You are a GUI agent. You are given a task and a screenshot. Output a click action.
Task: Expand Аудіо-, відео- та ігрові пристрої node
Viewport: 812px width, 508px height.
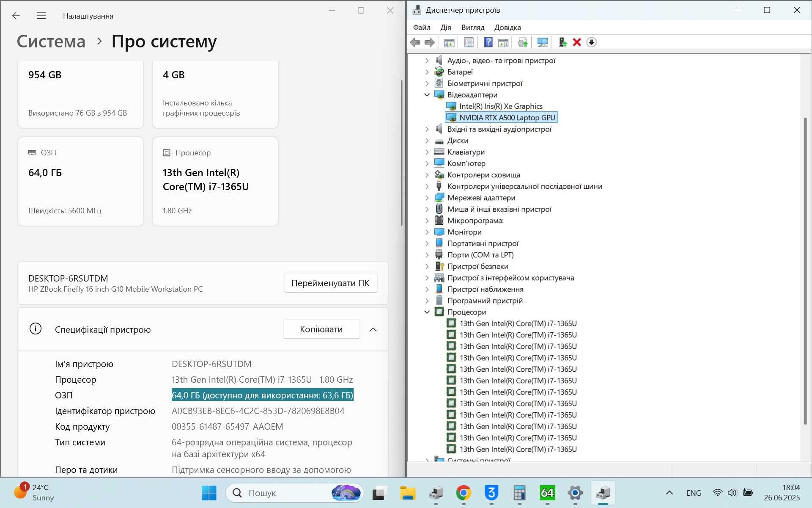click(427, 61)
